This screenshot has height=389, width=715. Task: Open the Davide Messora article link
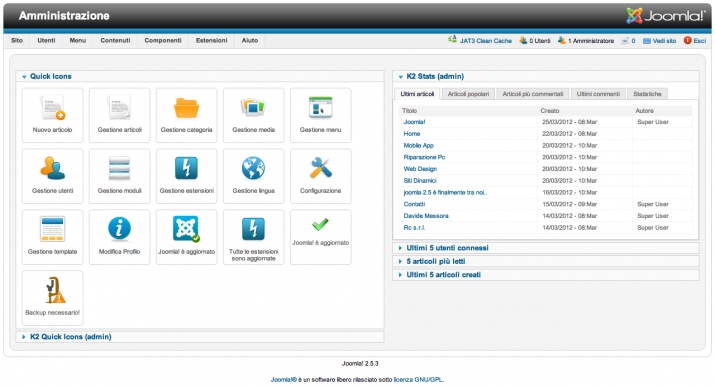[426, 216]
